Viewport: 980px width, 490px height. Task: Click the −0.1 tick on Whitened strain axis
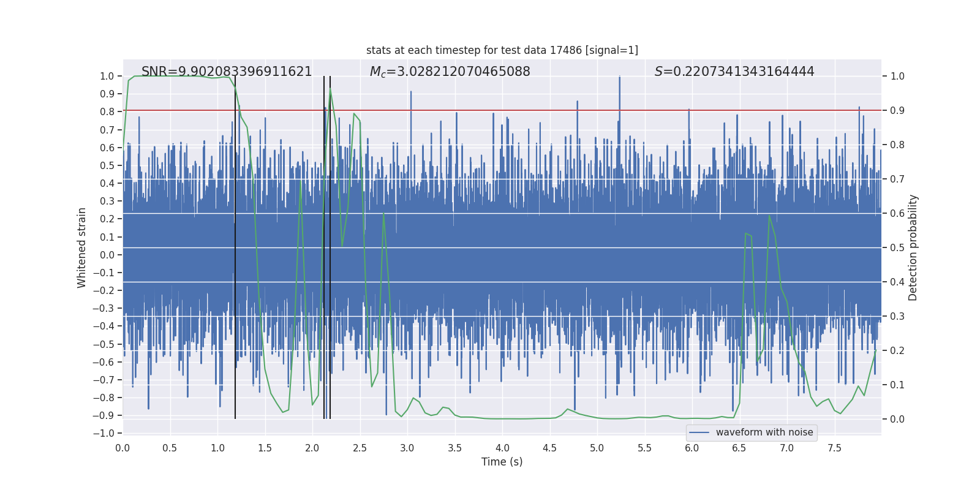[x=104, y=273]
